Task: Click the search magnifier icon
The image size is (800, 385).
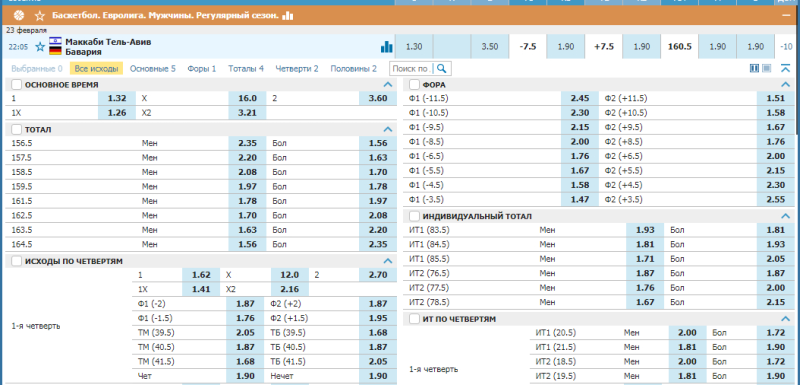Action: pos(442,68)
